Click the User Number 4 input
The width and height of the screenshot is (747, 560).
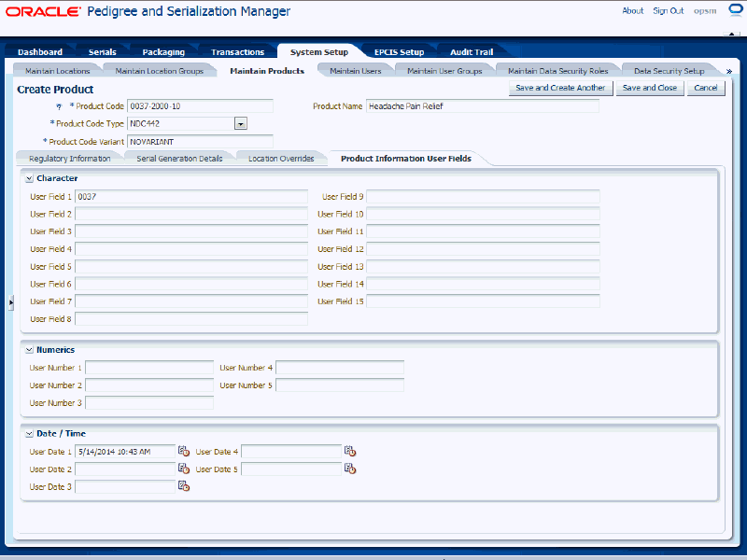340,368
